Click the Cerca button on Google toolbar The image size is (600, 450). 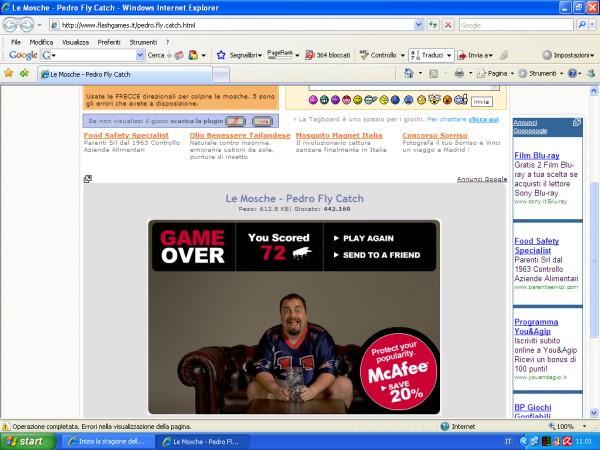[156, 55]
